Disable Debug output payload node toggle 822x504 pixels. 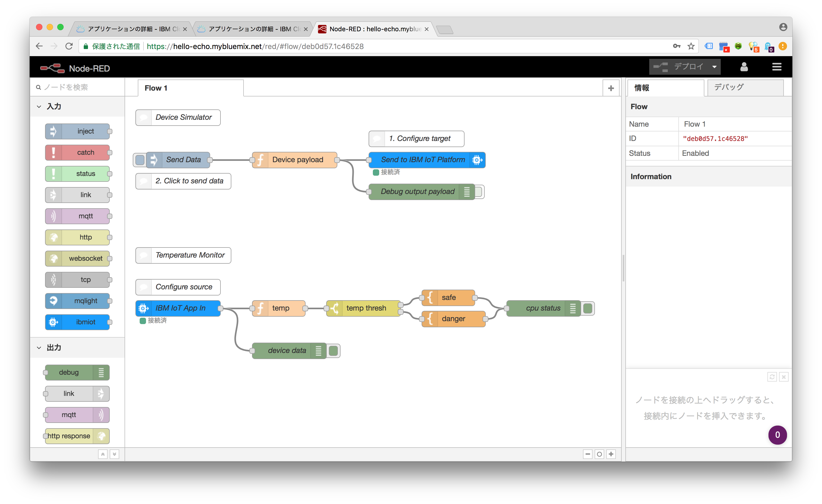479,192
